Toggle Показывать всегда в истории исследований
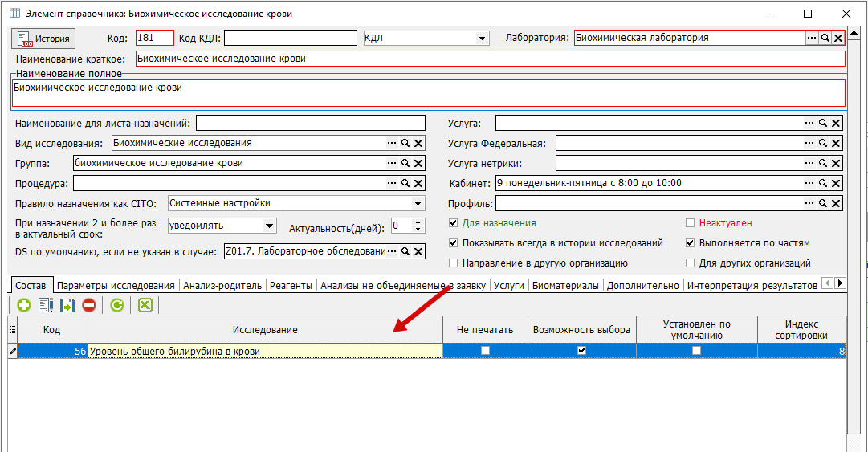The height and width of the screenshot is (452, 868). [x=454, y=243]
